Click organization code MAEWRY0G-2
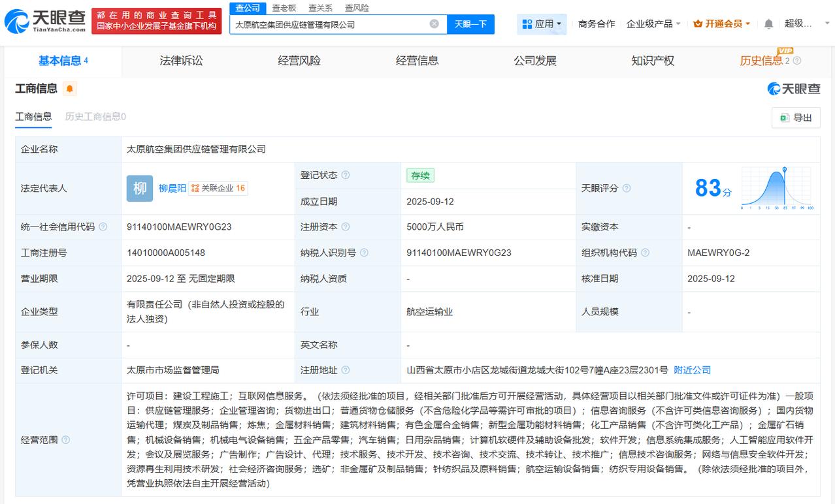 (x=719, y=253)
